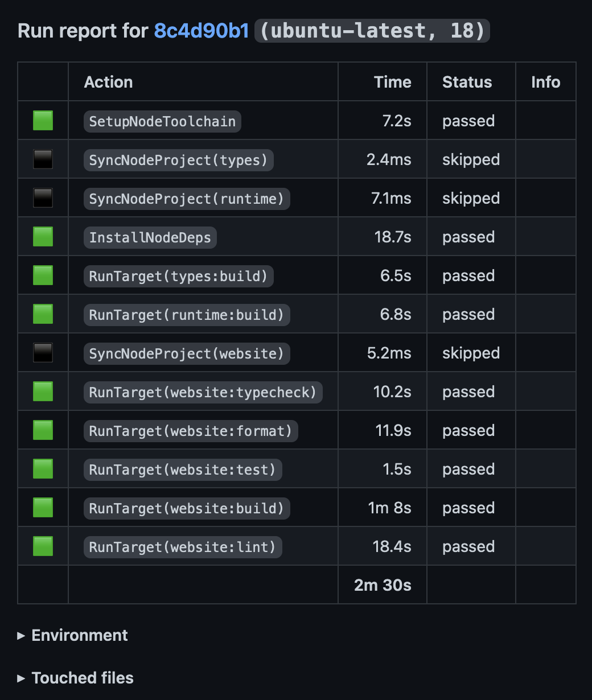Viewport: 592px width, 700px height.
Task: Click green icon beside RunTarget(website:build)
Action: pyautogui.click(x=43, y=508)
